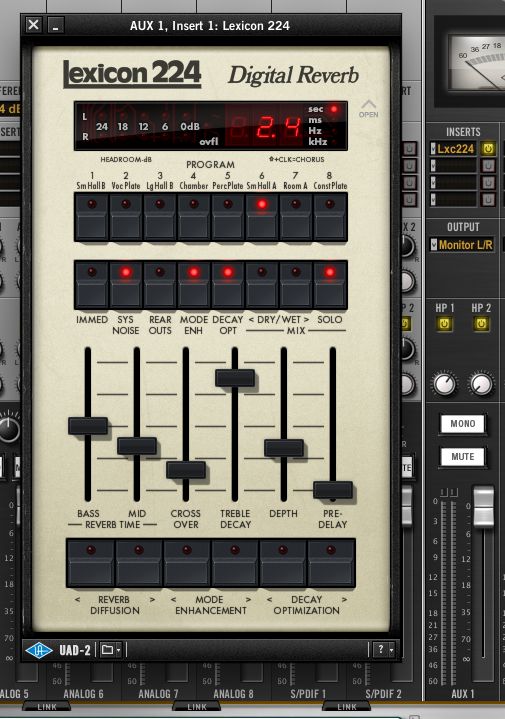Image resolution: width=505 pixels, height=719 pixels.
Task: Minimize the Lexicon 224 plugin window
Action: pyautogui.click(x=55, y=24)
